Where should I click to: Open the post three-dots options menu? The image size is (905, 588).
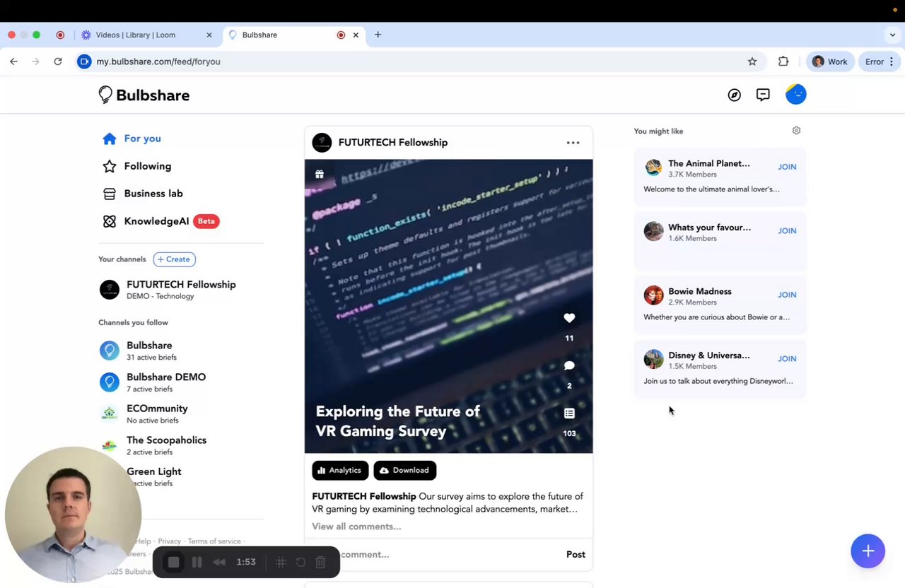(573, 143)
